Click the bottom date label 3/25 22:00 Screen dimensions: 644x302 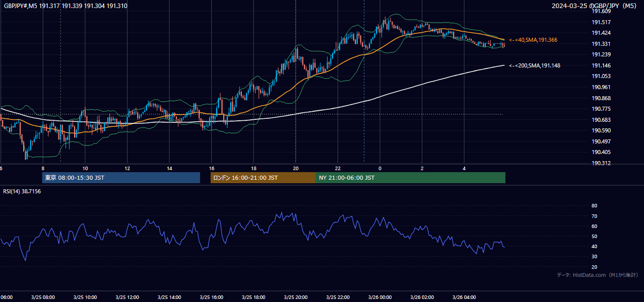click(x=338, y=297)
